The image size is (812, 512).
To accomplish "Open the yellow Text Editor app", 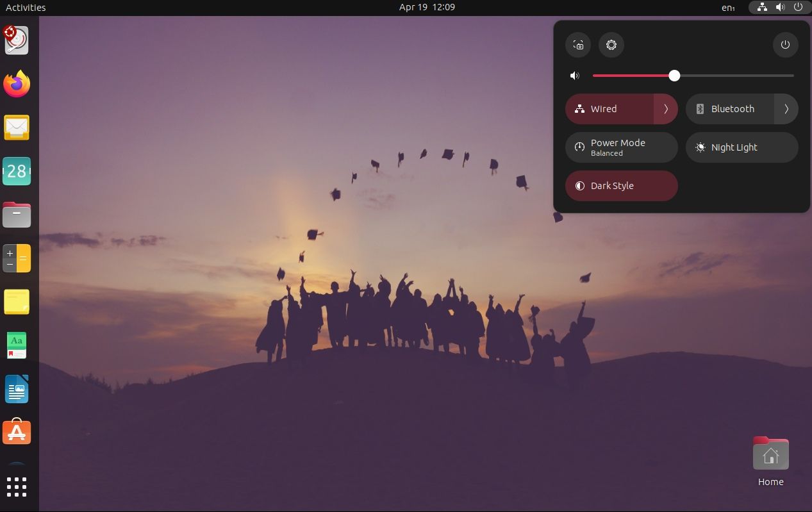I will (x=17, y=301).
